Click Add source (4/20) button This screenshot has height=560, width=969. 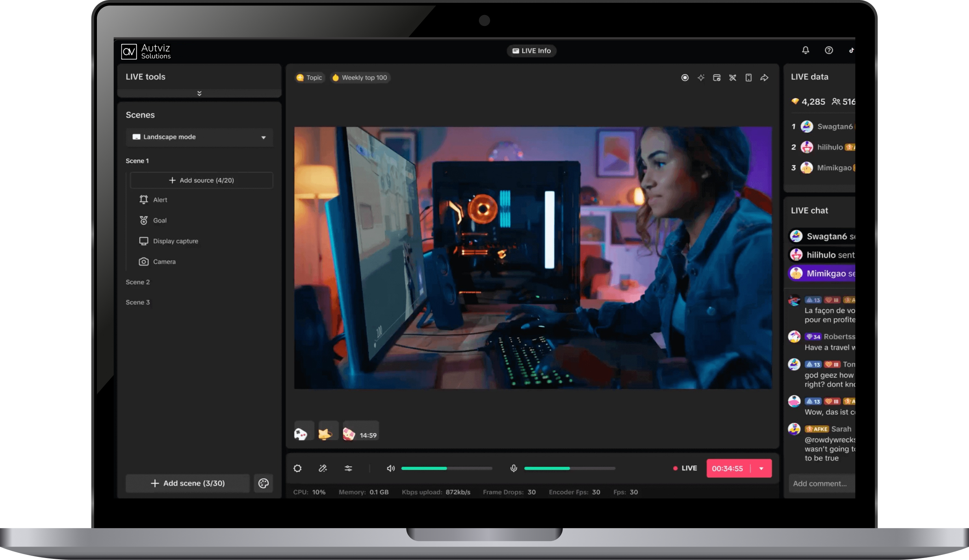tap(201, 180)
